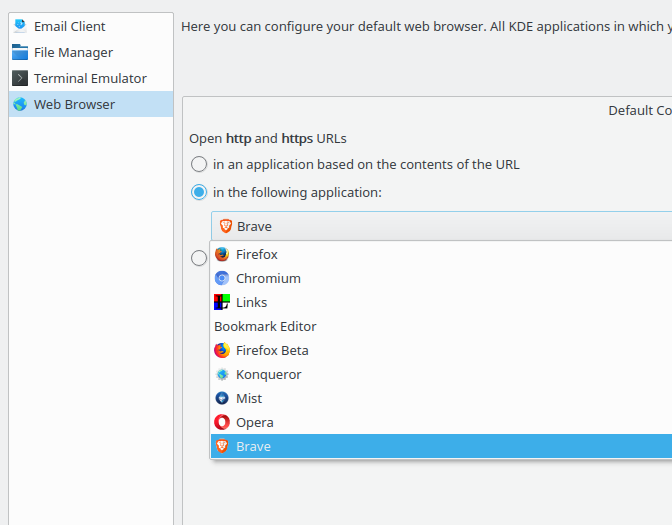Image resolution: width=672 pixels, height=525 pixels.
Task: Select Bookmark Editor in the dropdown list
Action: click(x=265, y=326)
